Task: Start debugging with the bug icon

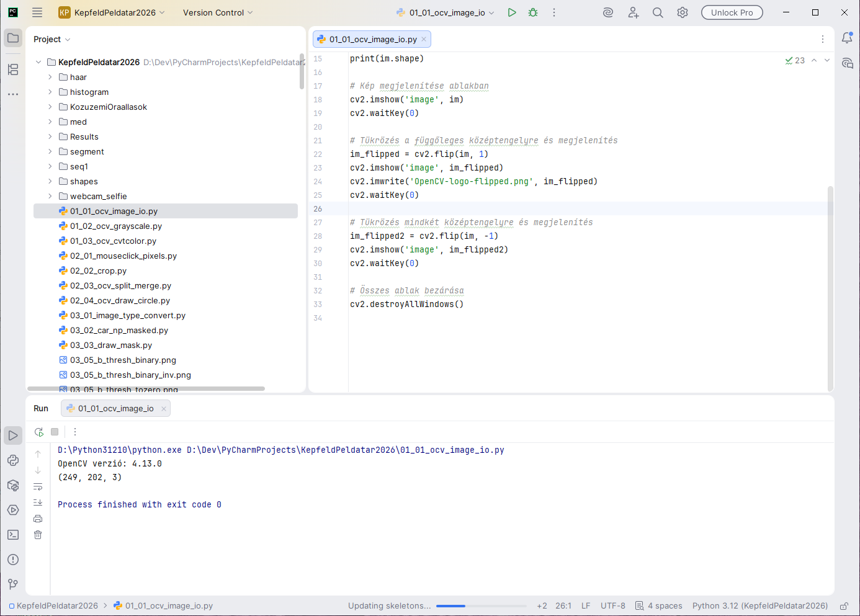Action: (533, 12)
